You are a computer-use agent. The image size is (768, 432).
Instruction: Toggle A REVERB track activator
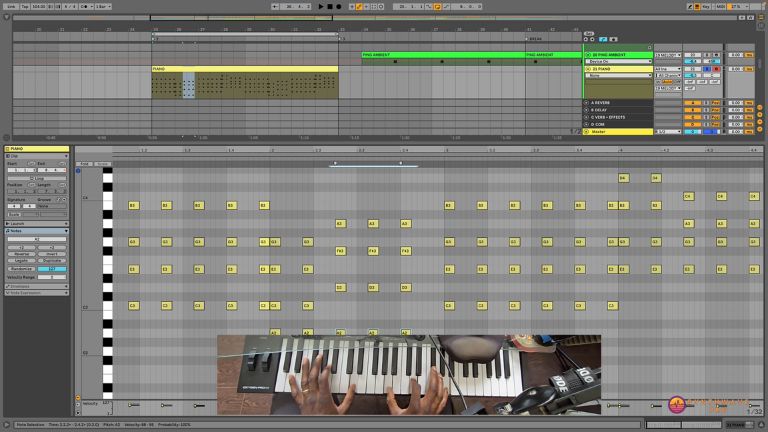[x=693, y=103]
